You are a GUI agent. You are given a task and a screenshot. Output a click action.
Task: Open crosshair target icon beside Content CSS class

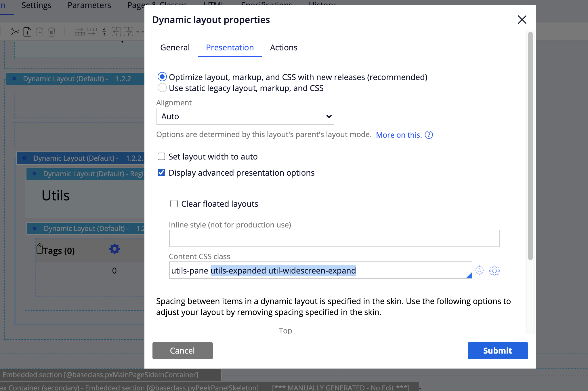[480, 270]
